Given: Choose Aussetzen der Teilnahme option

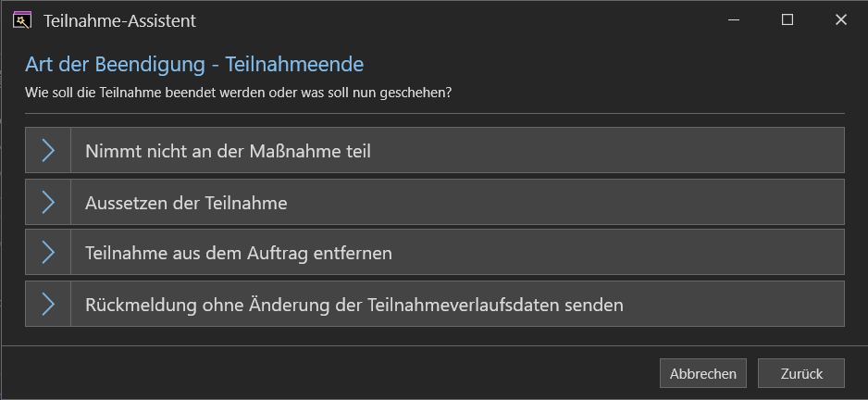Looking at the screenshot, I should pos(435,202).
